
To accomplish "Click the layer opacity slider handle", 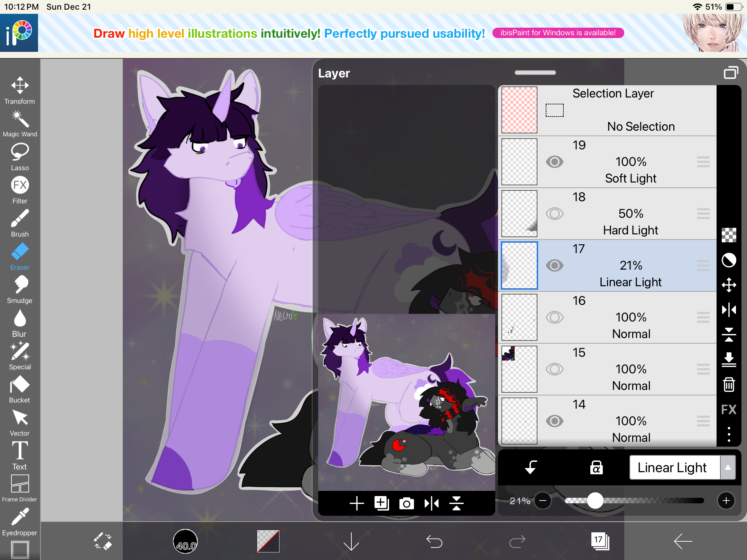I will pyautogui.click(x=595, y=501).
